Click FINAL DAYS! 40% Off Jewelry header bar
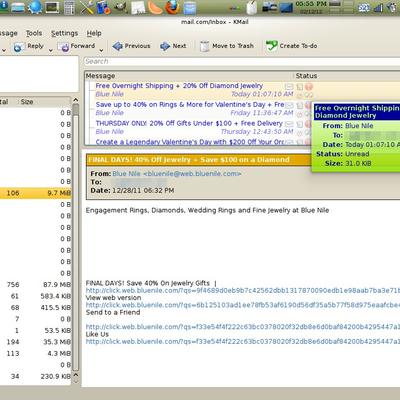The image size is (400, 400). tap(198, 160)
